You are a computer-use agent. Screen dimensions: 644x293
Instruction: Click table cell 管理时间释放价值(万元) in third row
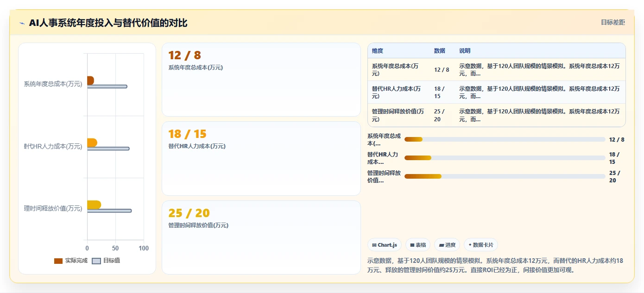tap(398, 115)
